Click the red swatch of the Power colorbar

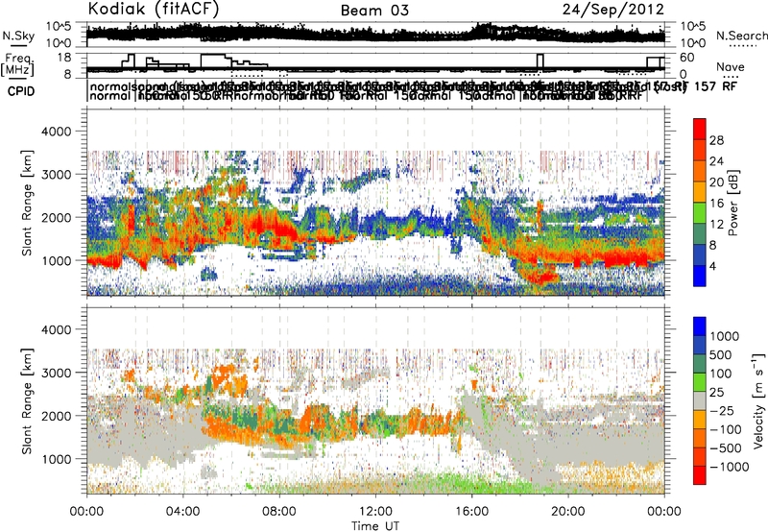(700, 129)
